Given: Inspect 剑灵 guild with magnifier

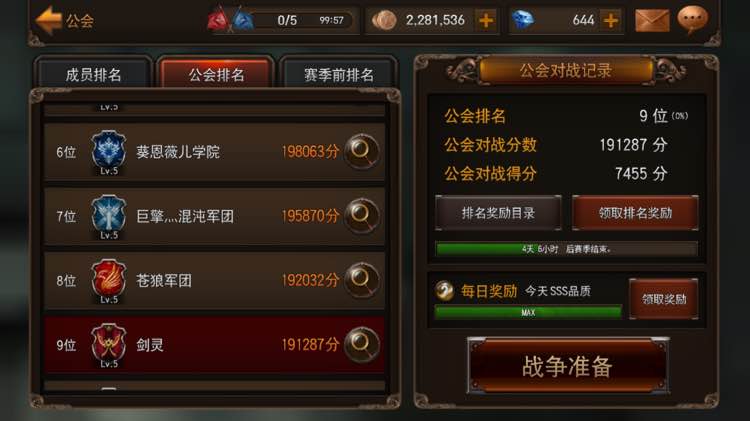Looking at the screenshot, I should (362, 344).
